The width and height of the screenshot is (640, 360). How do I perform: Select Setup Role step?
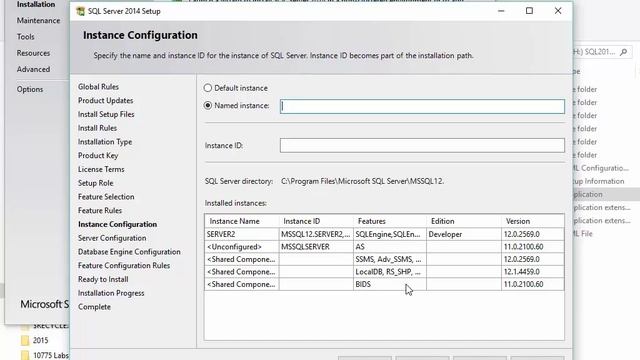[96, 183]
